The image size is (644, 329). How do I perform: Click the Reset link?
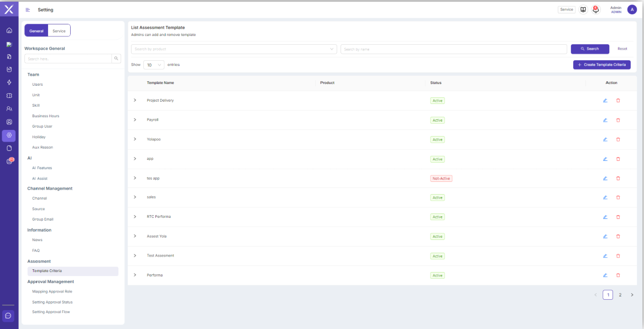click(622, 49)
